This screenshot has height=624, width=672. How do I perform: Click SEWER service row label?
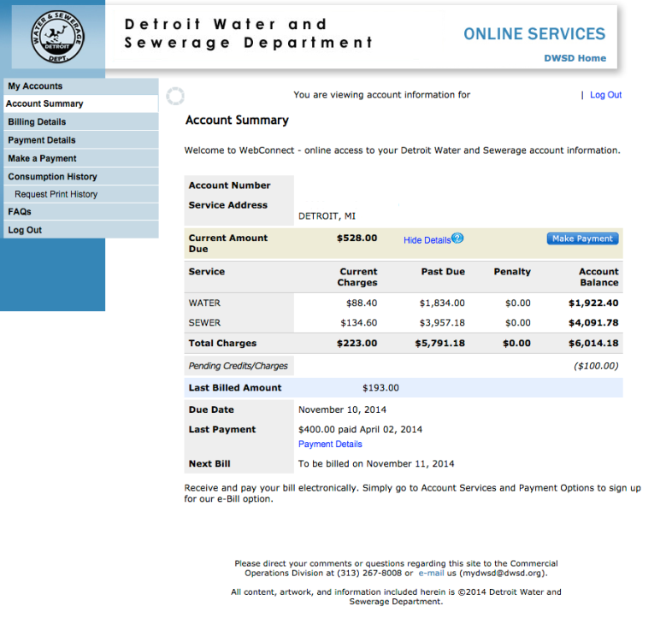(x=204, y=323)
